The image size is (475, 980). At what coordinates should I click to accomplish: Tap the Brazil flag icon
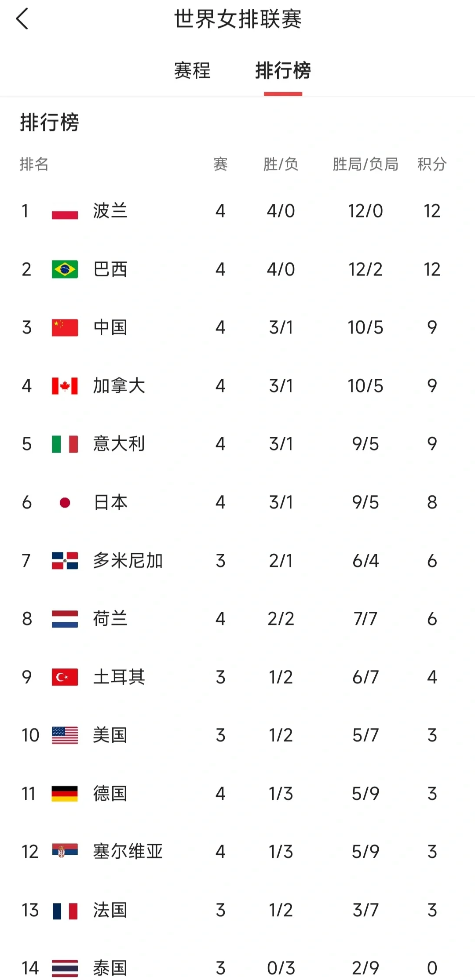[65, 269]
